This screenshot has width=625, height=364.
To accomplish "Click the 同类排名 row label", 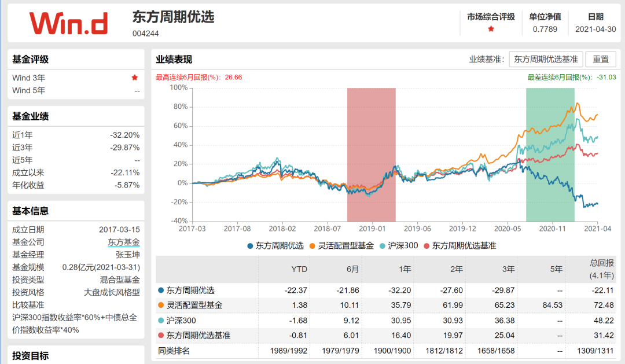I will [174, 351].
